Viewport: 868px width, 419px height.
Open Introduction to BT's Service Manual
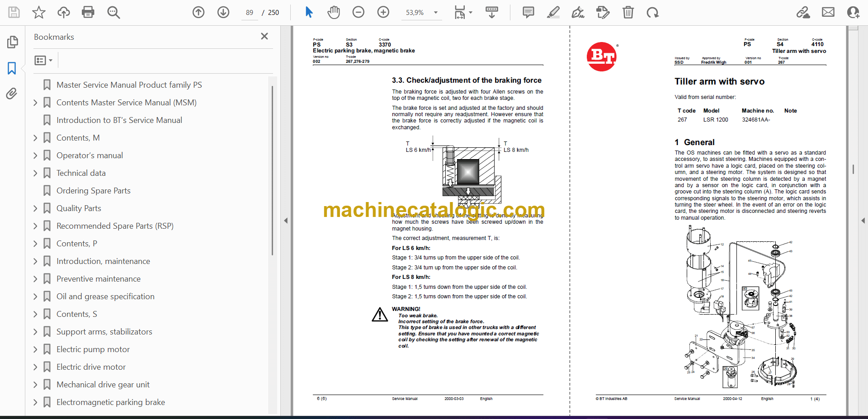119,120
